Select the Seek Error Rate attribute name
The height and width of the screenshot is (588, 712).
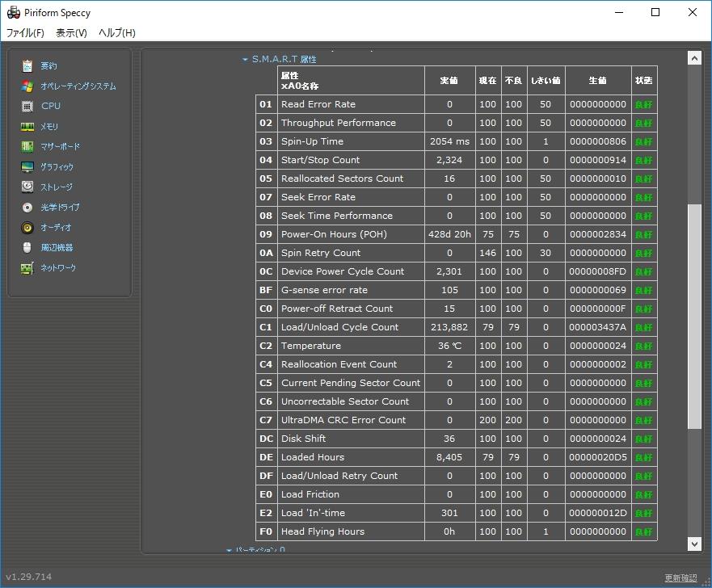coord(318,197)
